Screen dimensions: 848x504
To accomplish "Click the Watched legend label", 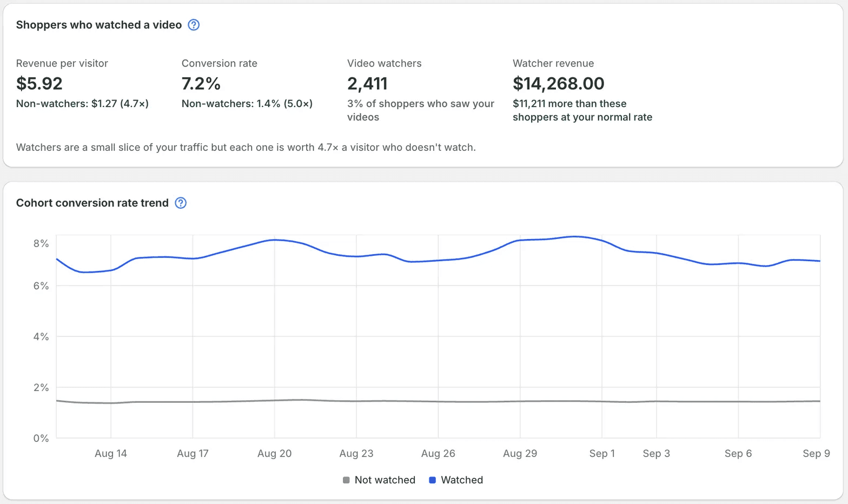I will pos(462,480).
